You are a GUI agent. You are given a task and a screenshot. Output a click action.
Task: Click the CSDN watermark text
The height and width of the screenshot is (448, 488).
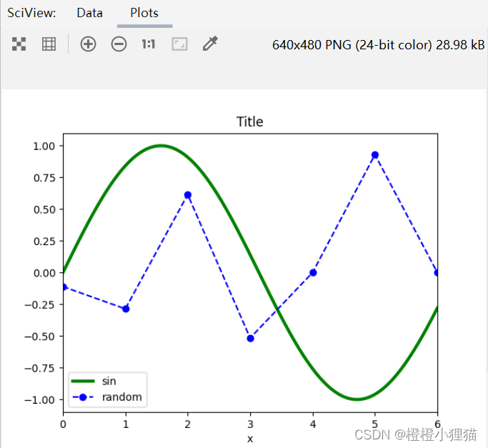point(417,434)
